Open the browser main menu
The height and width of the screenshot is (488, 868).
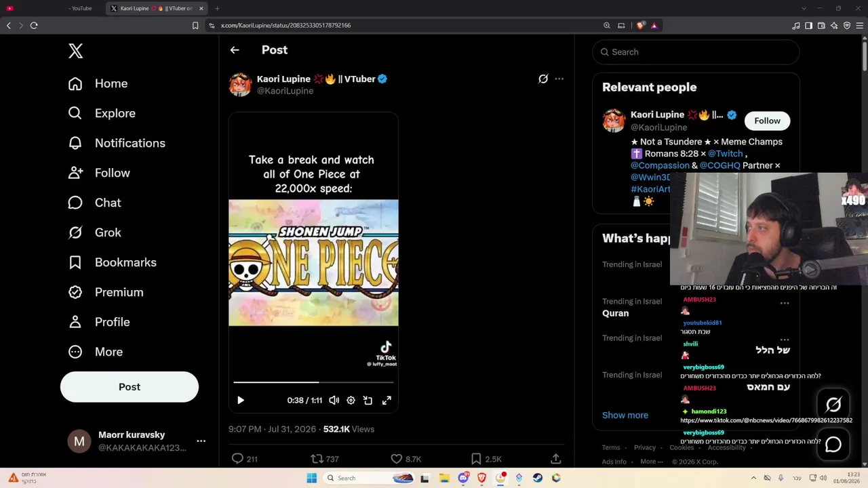860,26
